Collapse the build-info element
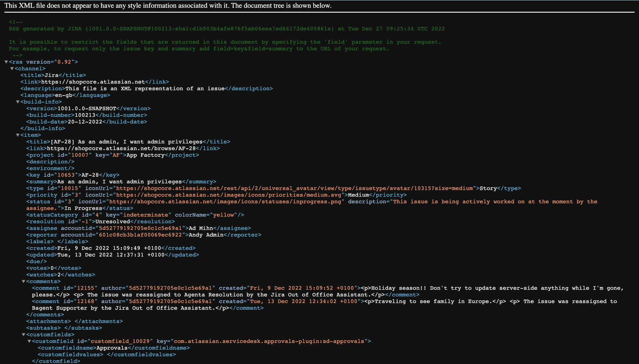This screenshot has width=639, height=364. click(18, 102)
